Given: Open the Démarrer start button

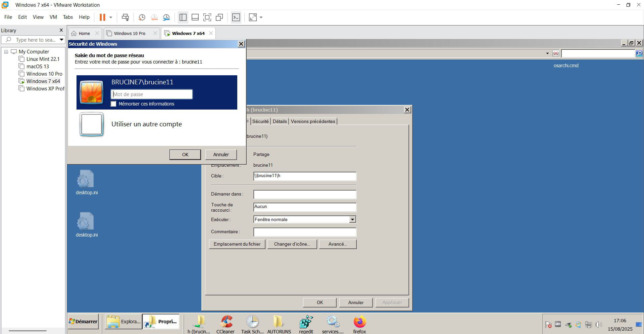Looking at the screenshot, I should 83,321.
